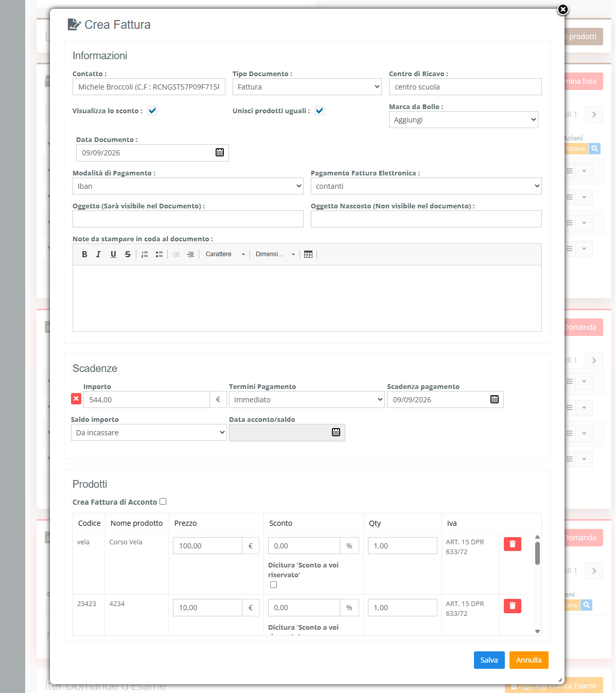Enable Crea Fattura di Acconto checkbox
Screen dimensions: 616x693
click(x=163, y=502)
